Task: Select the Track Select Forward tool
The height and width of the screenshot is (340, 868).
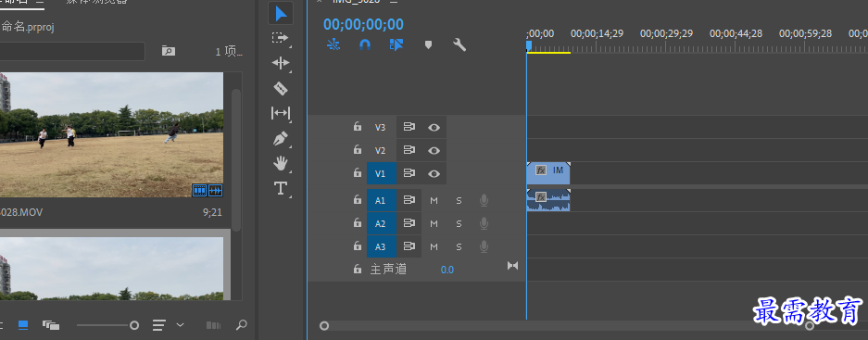Action: (281, 38)
